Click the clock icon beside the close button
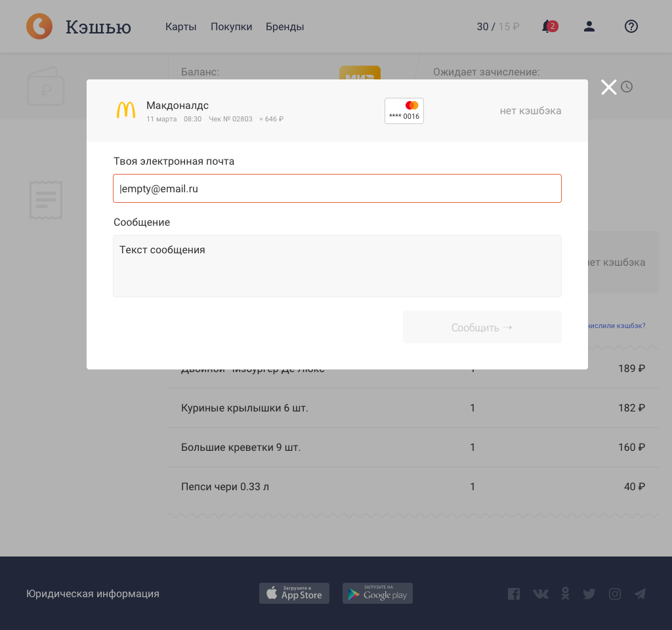Viewport: 672px width, 630px height. coord(627,87)
